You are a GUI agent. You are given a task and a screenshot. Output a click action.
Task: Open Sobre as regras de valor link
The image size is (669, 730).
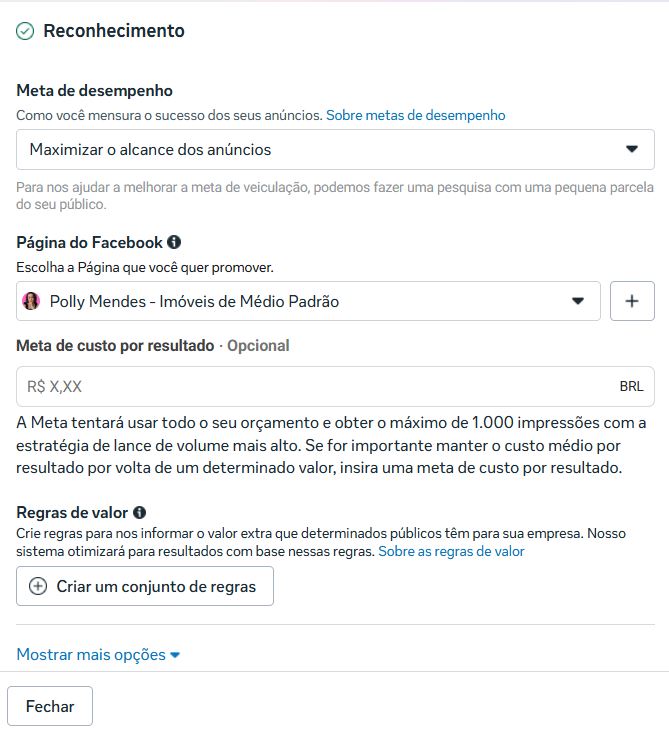click(451, 551)
